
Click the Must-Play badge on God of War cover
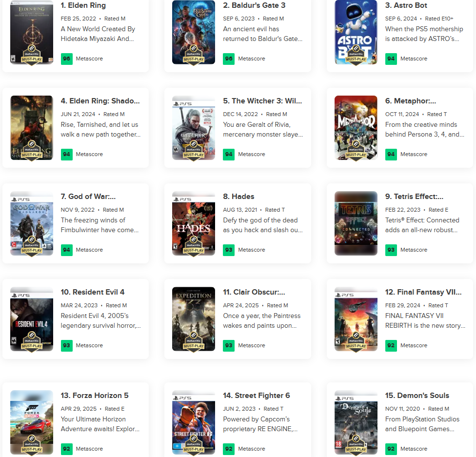click(32, 246)
